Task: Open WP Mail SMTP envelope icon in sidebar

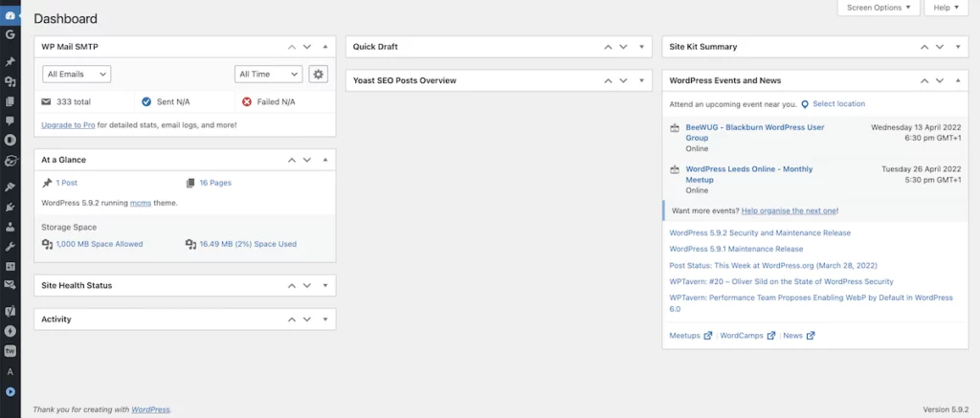Action: [x=10, y=285]
